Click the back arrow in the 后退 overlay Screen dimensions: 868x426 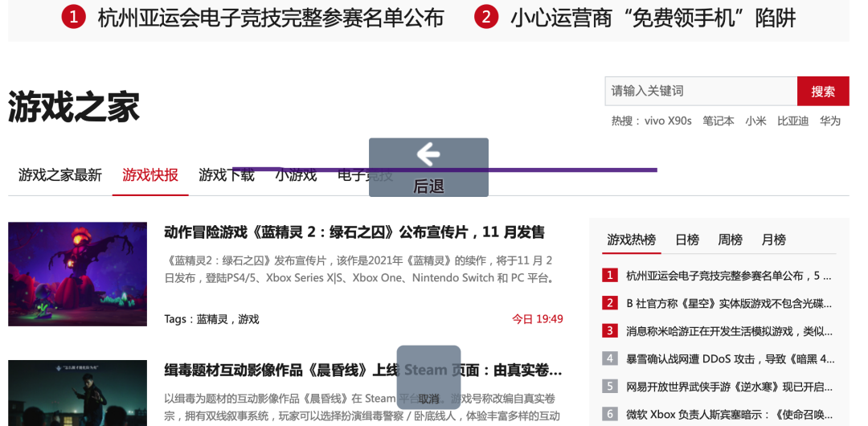(x=428, y=154)
